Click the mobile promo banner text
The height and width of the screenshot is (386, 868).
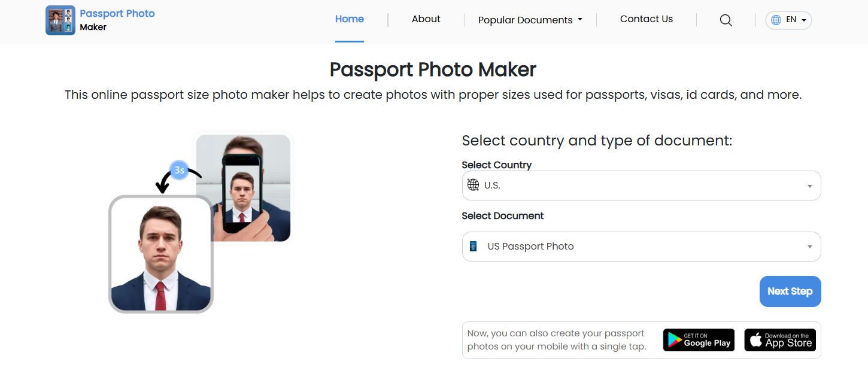click(x=558, y=340)
